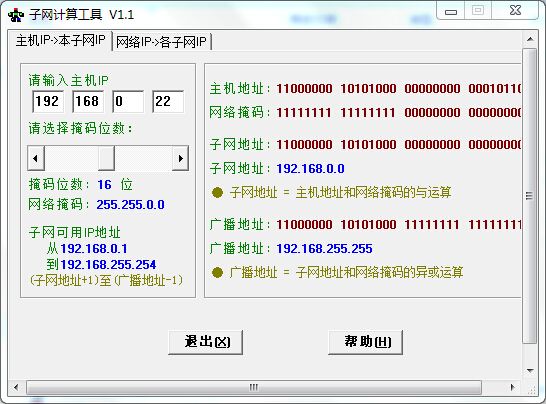Click broadcast address 192.168.255.255

325,249
